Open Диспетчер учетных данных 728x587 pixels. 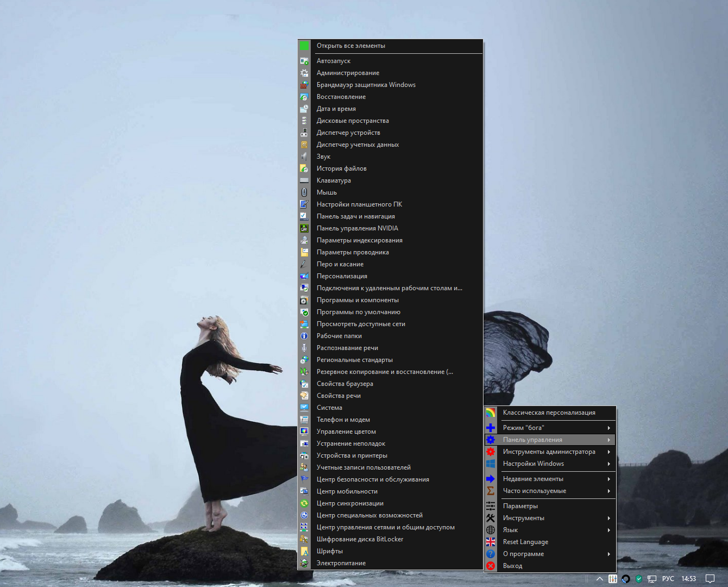[x=390, y=145]
